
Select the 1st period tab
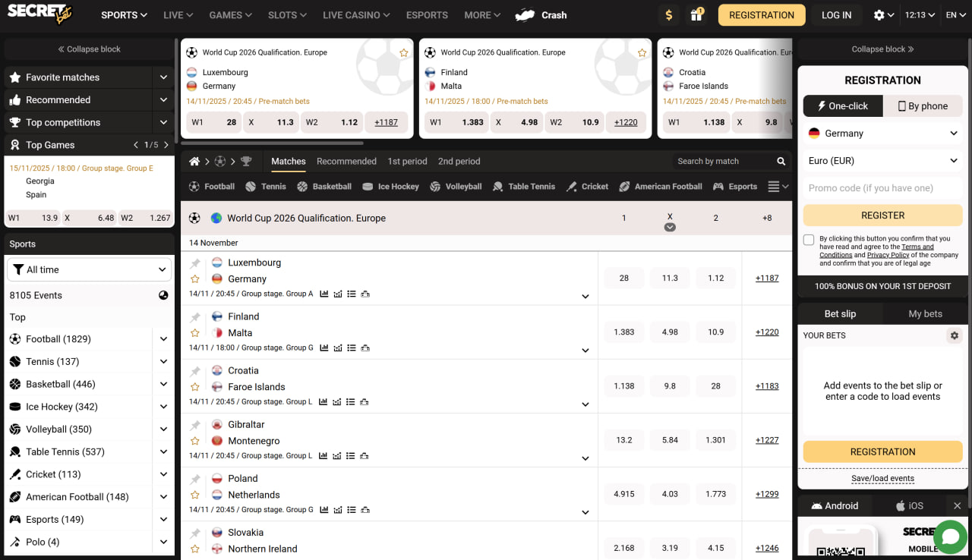(407, 162)
